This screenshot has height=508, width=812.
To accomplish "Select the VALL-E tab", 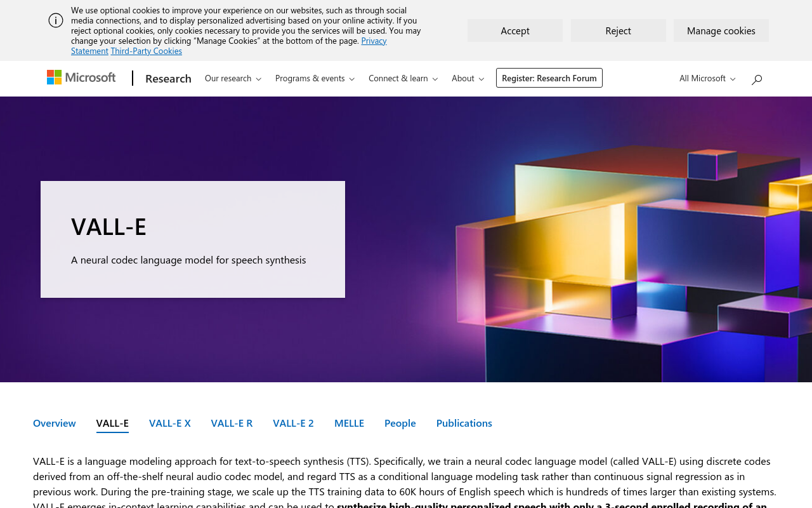I will (x=112, y=423).
